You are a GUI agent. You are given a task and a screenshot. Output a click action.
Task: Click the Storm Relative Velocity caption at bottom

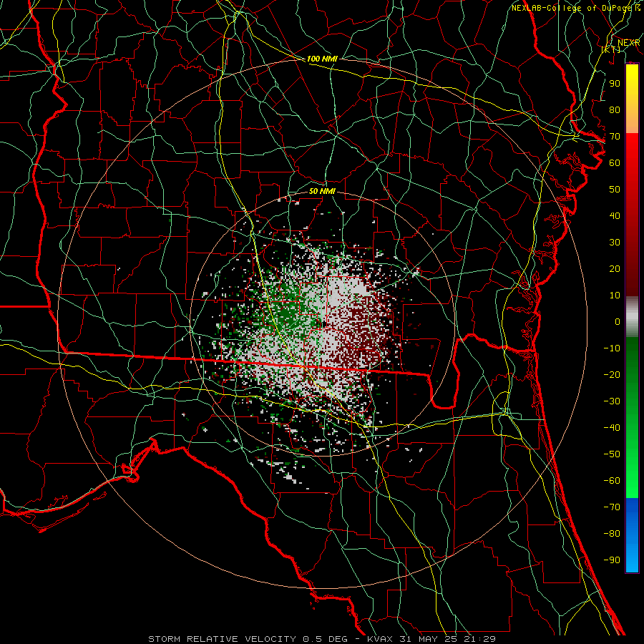point(322,639)
